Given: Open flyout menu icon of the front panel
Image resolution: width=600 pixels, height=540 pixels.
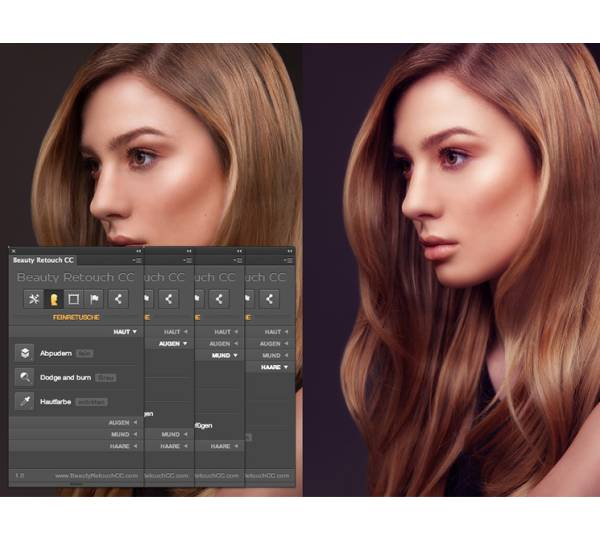Looking at the screenshot, I should coord(138,260).
